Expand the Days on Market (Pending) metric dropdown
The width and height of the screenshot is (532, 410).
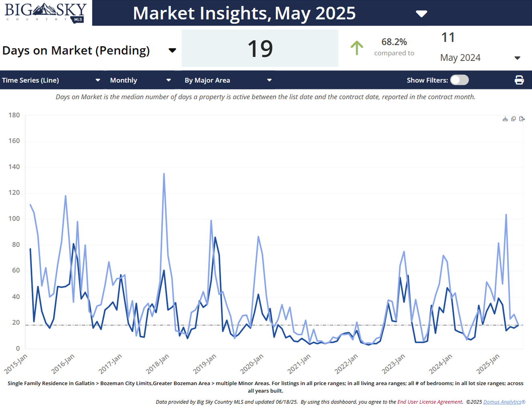[172, 51]
